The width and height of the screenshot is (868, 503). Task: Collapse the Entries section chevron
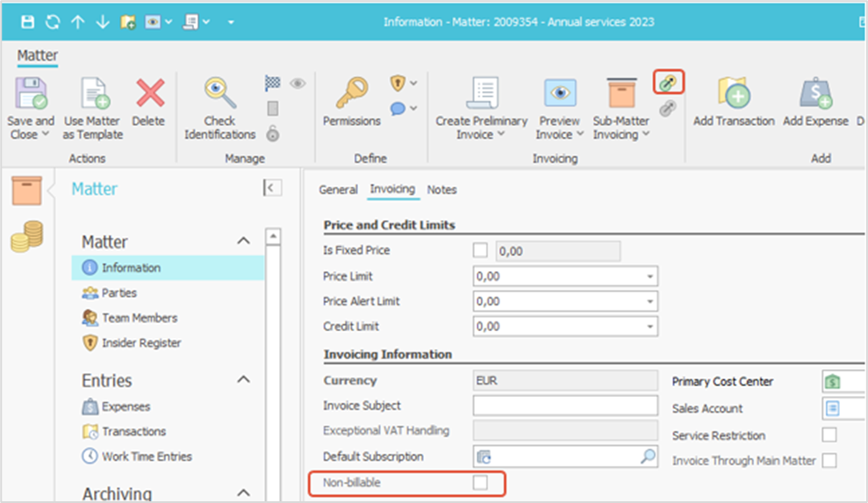(243, 380)
